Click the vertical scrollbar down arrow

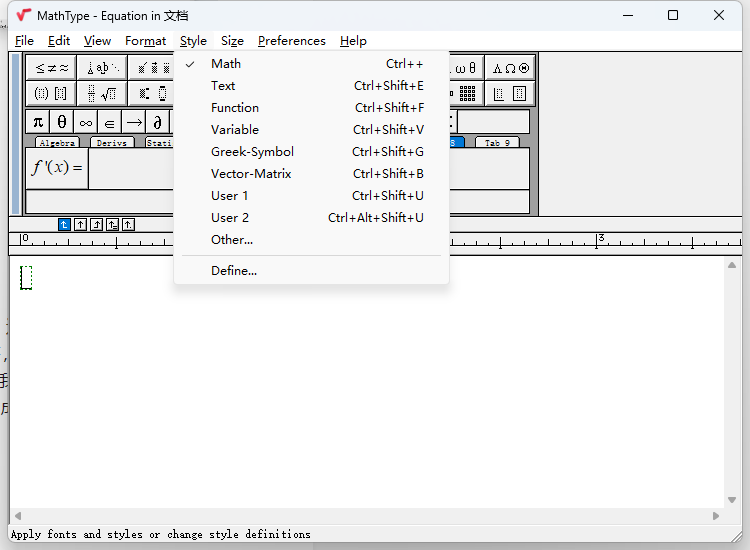click(x=732, y=500)
